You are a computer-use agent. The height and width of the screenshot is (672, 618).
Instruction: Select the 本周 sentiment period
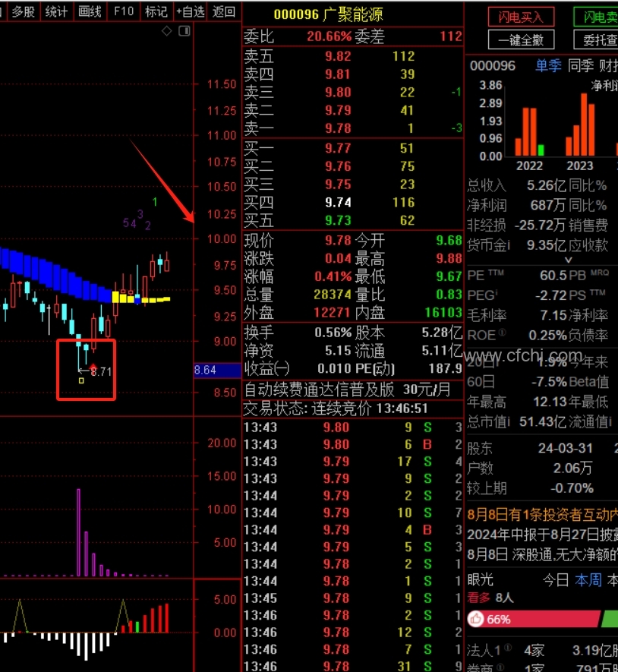tap(588, 580)
